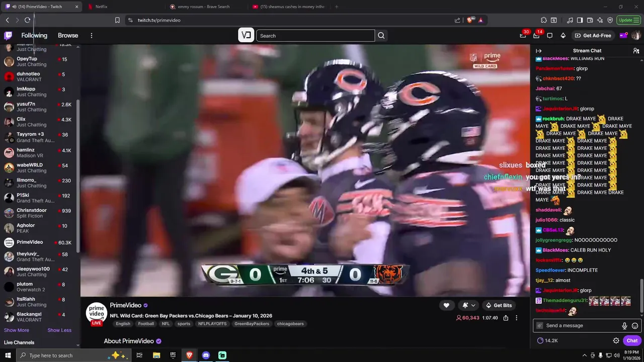Click Show More in followed channels
The height and width of the screenshot is (362, 644).
[x=17, y=330]
